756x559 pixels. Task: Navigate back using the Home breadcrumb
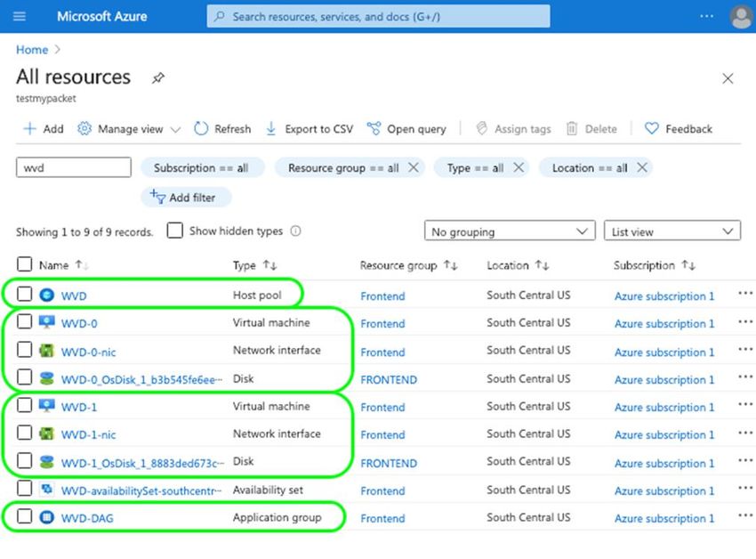(x=31, y=50)
